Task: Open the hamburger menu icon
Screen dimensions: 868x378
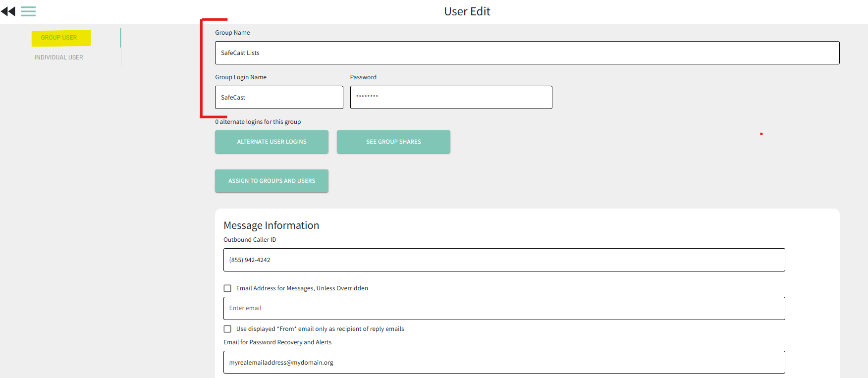Action: [28, 11]
